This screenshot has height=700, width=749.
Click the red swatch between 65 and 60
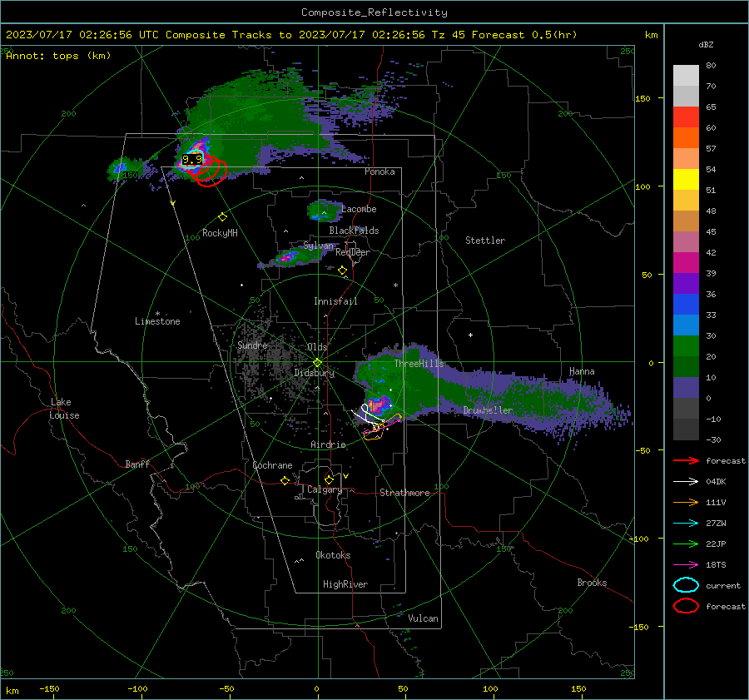pos(686,117)
